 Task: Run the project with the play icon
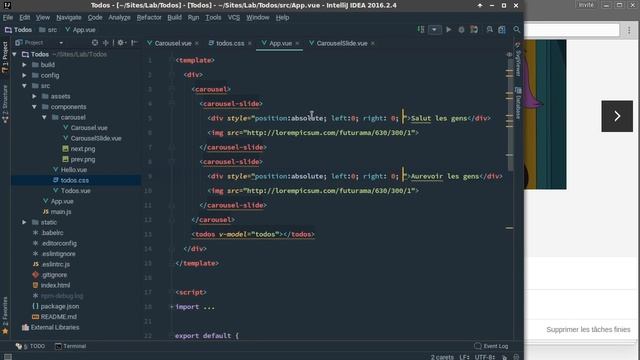point(449,29)
